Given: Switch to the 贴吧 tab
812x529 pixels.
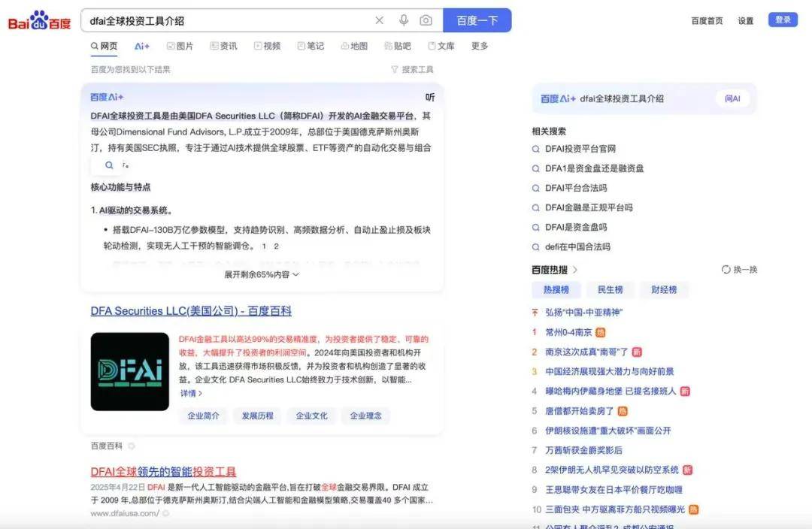Looking at the screenshot, I should coord(398,46).
